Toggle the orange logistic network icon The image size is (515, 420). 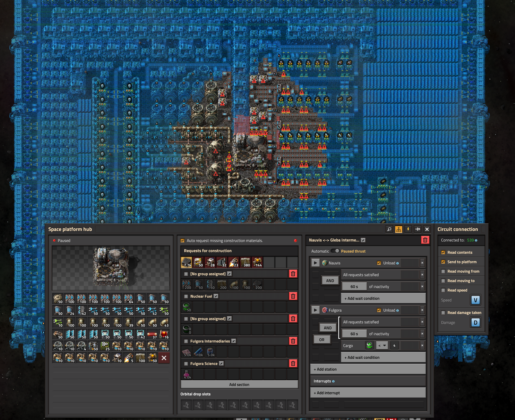click(x=398, y=229)
